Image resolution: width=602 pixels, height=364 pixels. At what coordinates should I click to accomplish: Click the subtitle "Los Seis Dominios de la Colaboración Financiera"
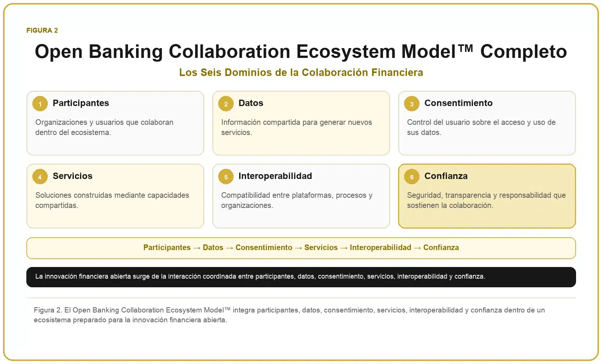click(x=301, y=72)
